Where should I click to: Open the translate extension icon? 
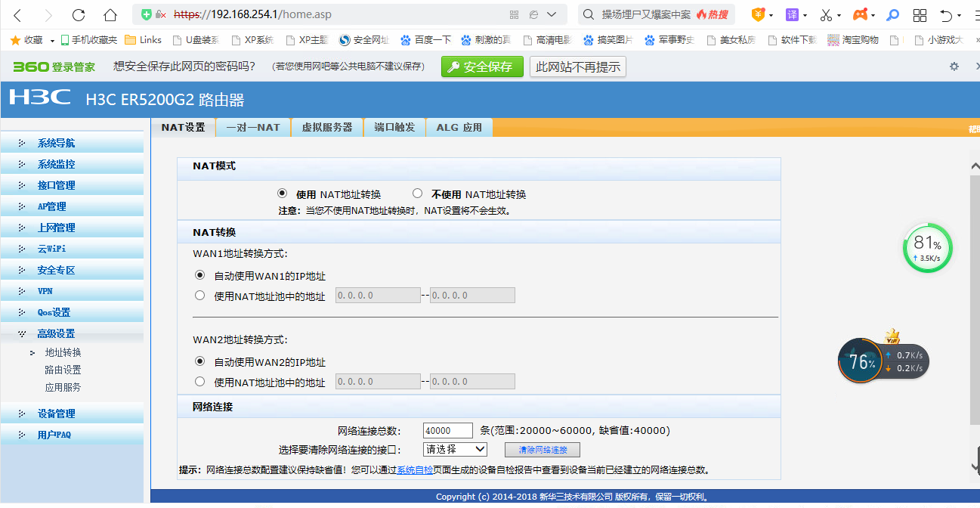[792, 14]
